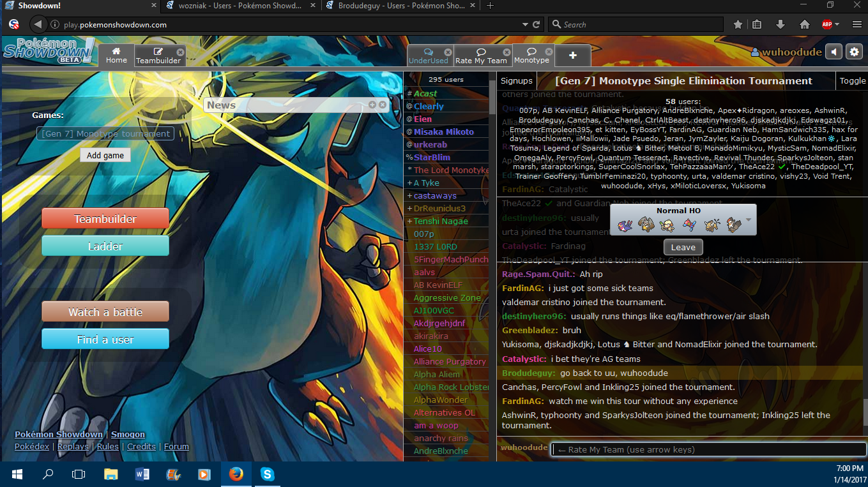Open the Firefox downloads arrow

(780, 25)
